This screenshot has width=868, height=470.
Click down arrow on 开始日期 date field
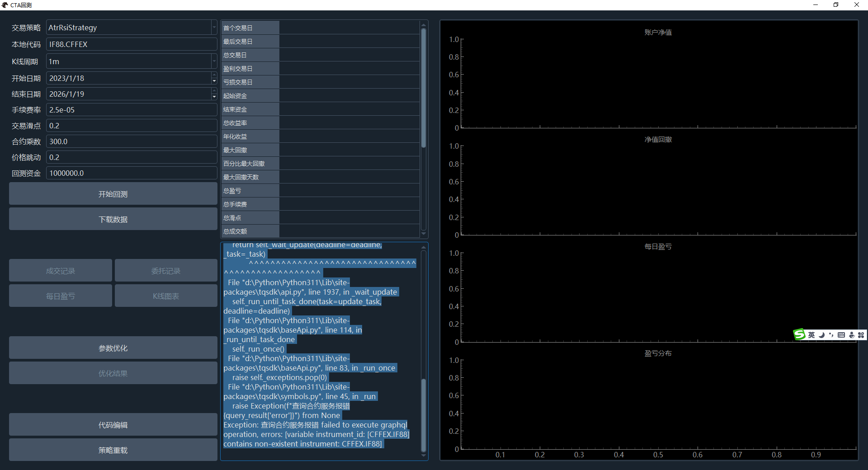tap(214, 81)
